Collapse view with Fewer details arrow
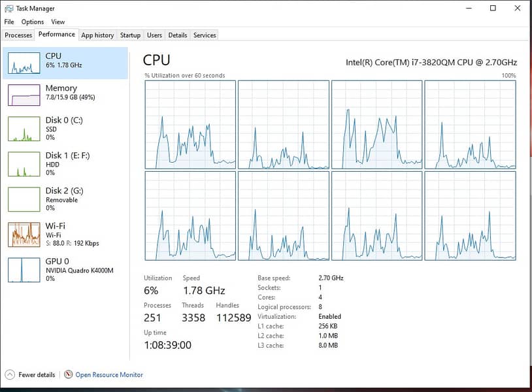The image size is (532, 392). (9, 375)
